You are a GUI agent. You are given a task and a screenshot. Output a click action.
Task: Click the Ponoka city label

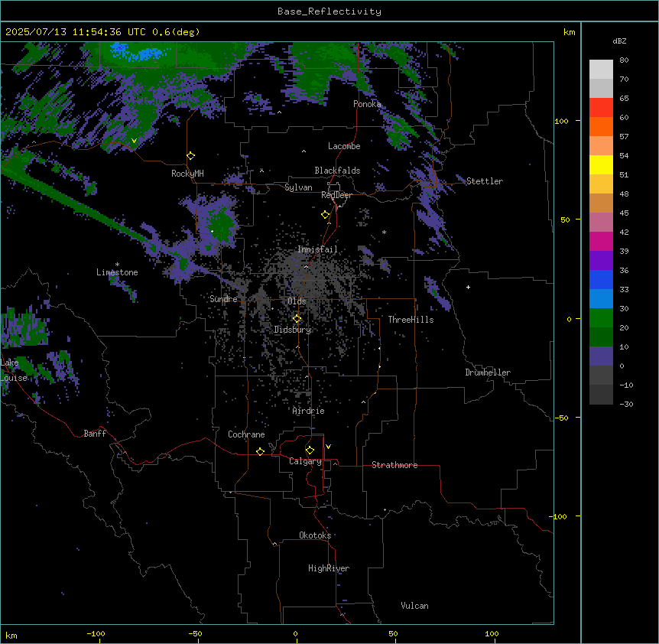367,104
